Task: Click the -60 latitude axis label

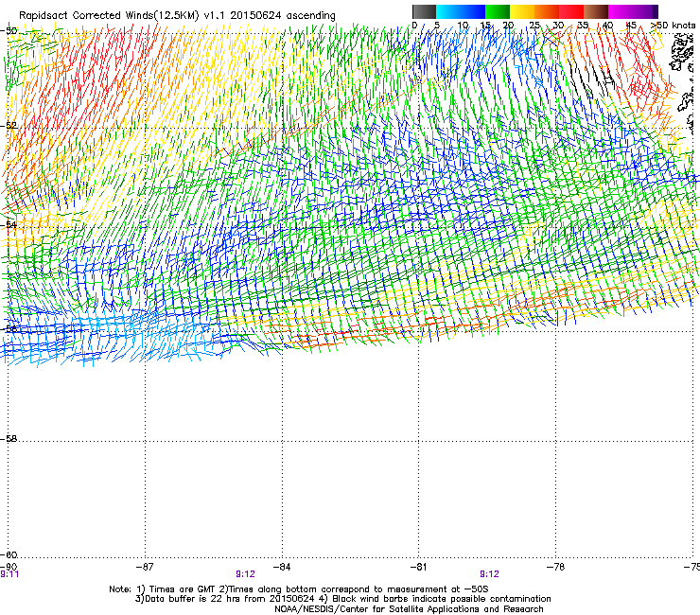Action: click(x=9, y=554)
